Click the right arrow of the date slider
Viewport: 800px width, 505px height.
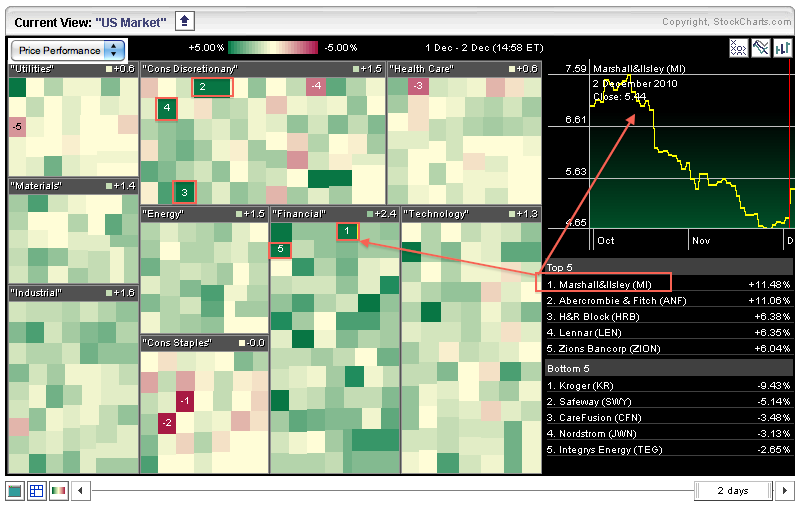(785, 491)
